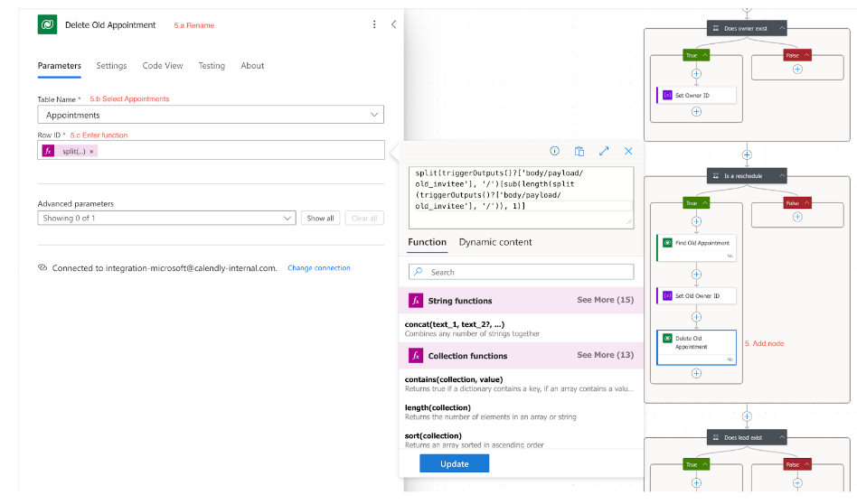Click the copy icon in expression popup
Viewport: 857px width, 504px height.
coord(579,152)
